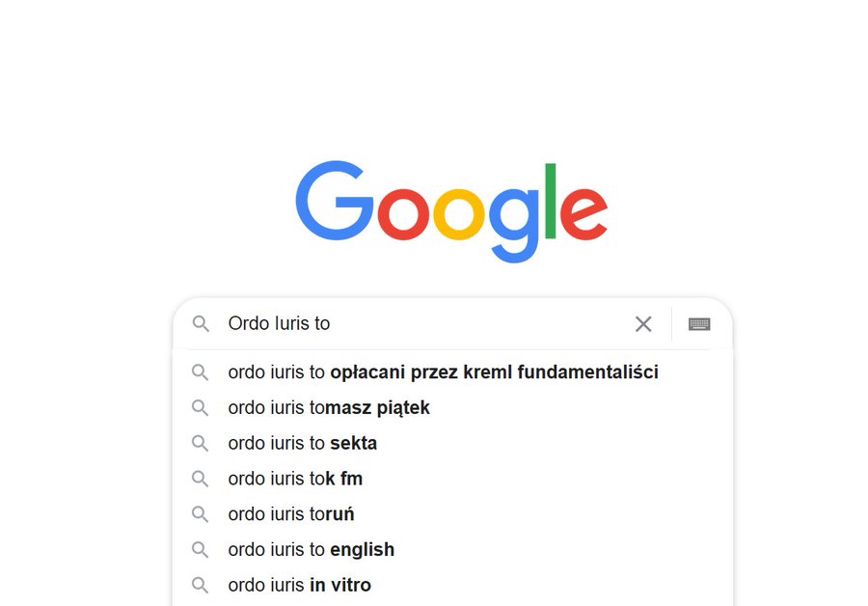The height and width of the screenshot is (606, 868).
Task: Choose suggestion 'ordo iuris to english'
Action: pyautogui.click(x=311, y=550)
